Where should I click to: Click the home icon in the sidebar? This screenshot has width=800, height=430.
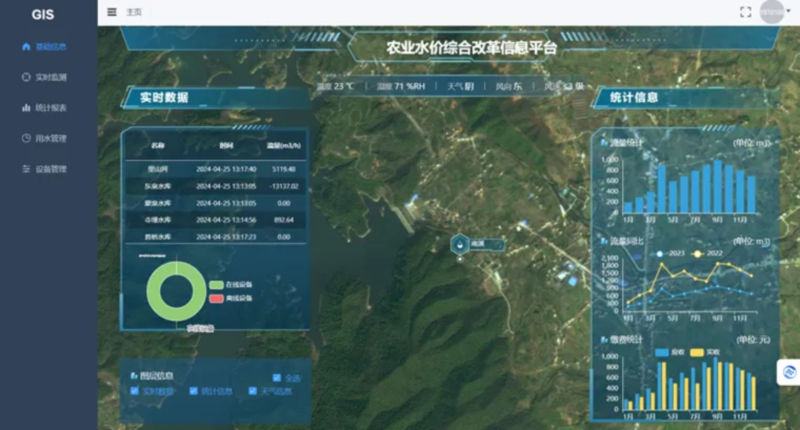(x=26, y=46)
